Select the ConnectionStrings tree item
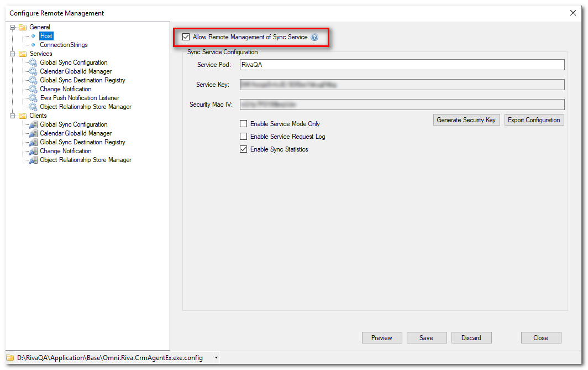588x370 pixels. [x=63, y=45]
